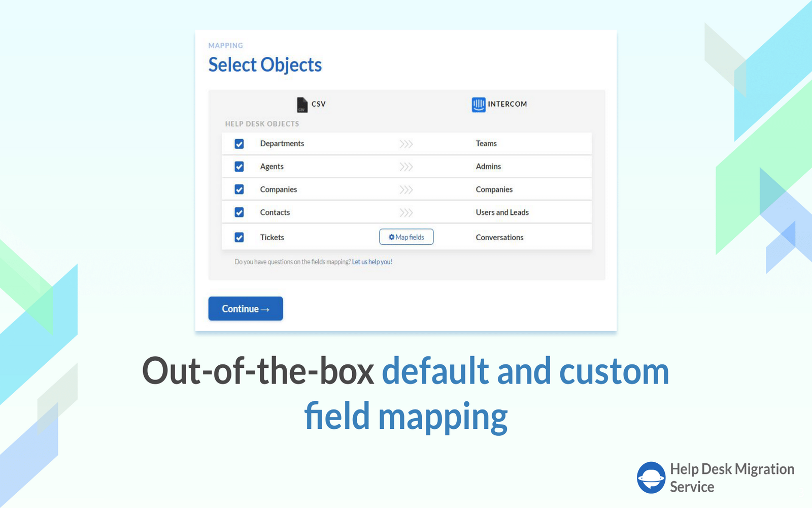Toggle the Agents checkbox

point(239,167)
